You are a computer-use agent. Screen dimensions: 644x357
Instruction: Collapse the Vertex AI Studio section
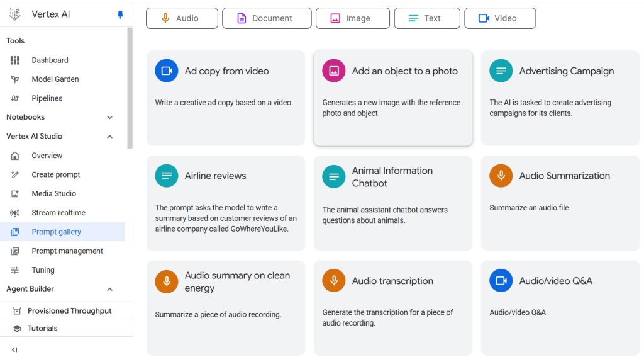[x=109, y=137]
